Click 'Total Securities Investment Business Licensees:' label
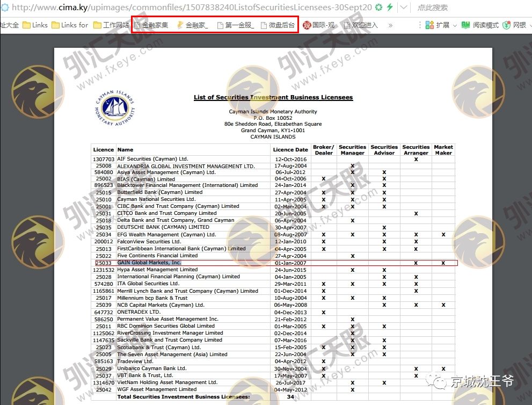The height and width of the screenshot is (405, 532). point(183,397)
